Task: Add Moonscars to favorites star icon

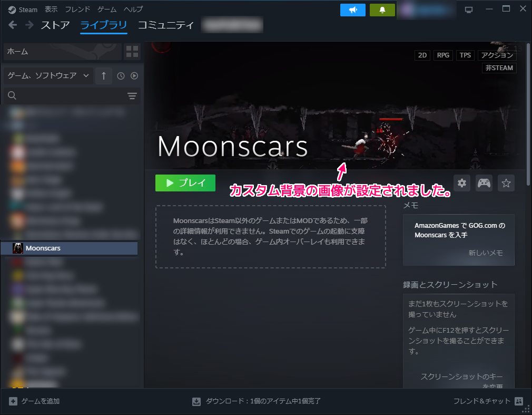Action: click(506, 183)
